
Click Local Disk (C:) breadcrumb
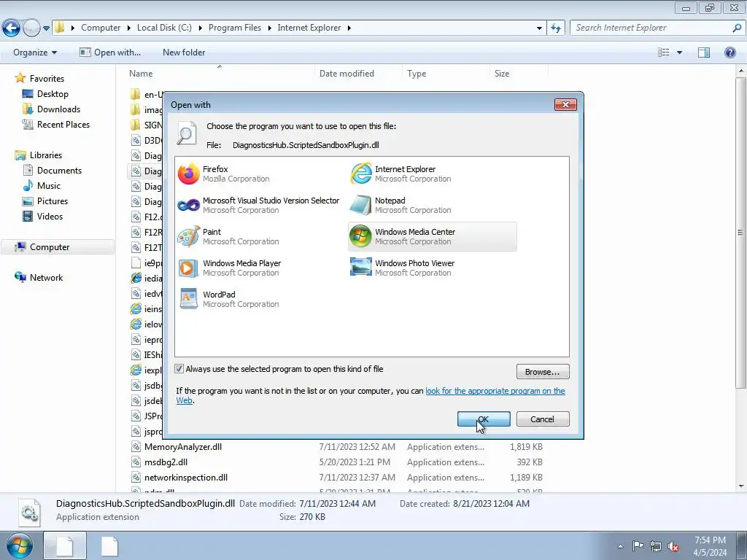click(164, 28)
